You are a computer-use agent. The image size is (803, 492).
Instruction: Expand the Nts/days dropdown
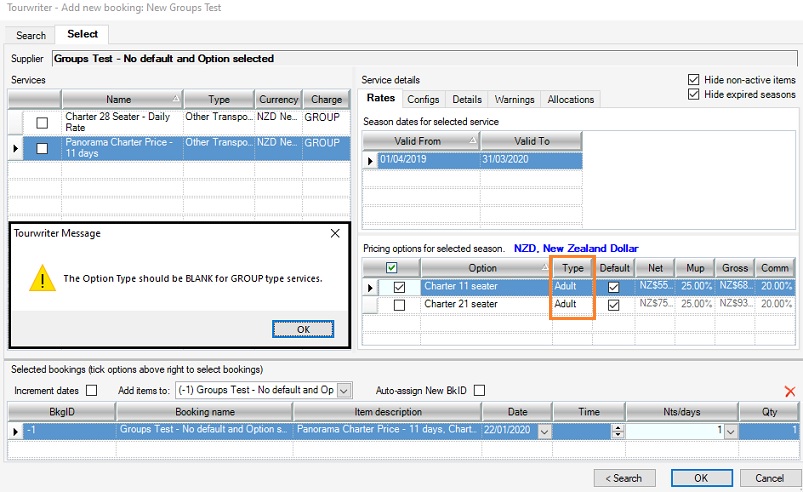click(x=730, y=431)
